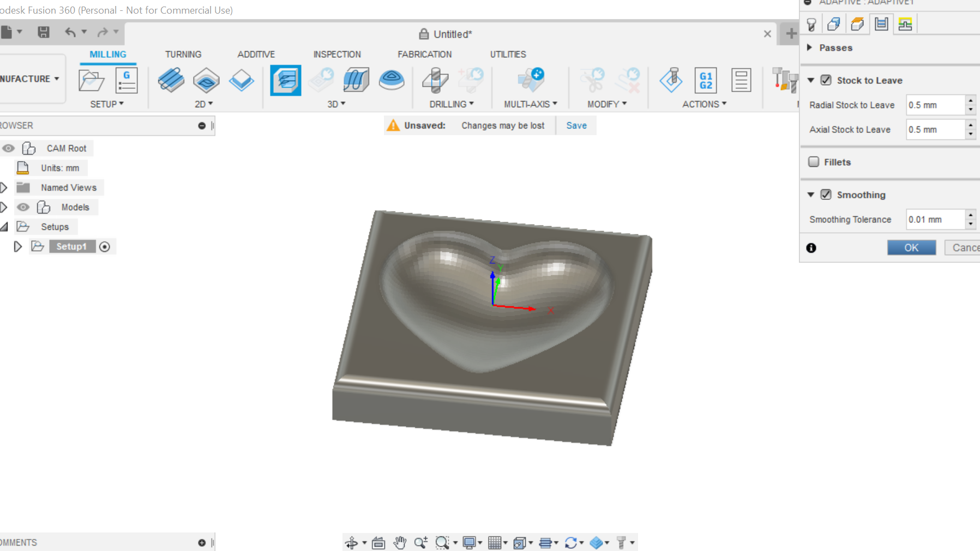Open the Setup Sheet icon

(741, 80)
